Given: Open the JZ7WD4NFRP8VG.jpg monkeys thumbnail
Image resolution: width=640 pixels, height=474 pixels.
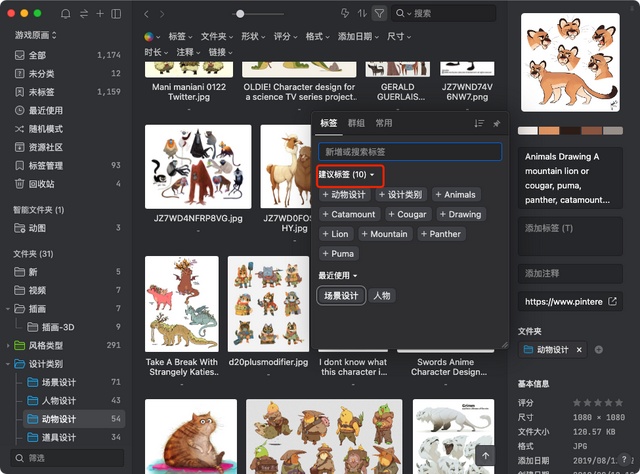Looking at the screenshot, I should click(198, 167).
